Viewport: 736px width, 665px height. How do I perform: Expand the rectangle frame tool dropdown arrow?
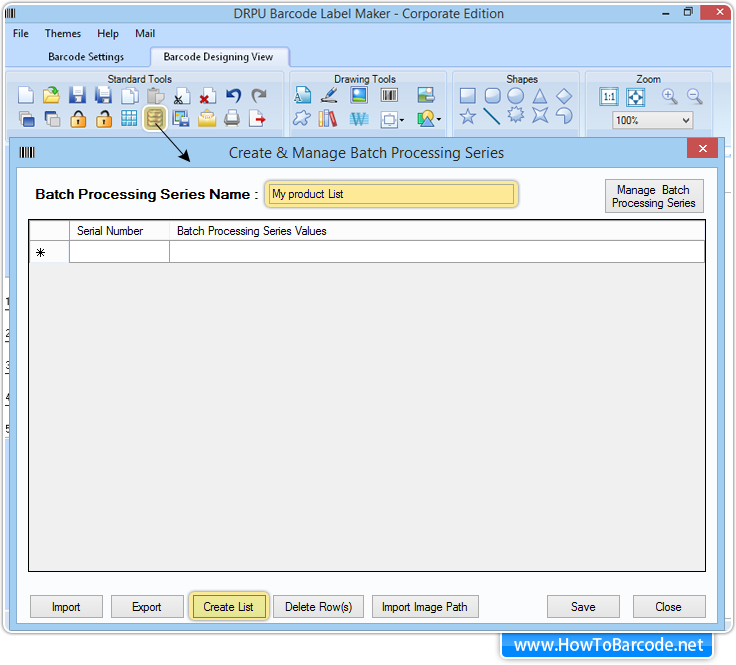pos(401,120)
